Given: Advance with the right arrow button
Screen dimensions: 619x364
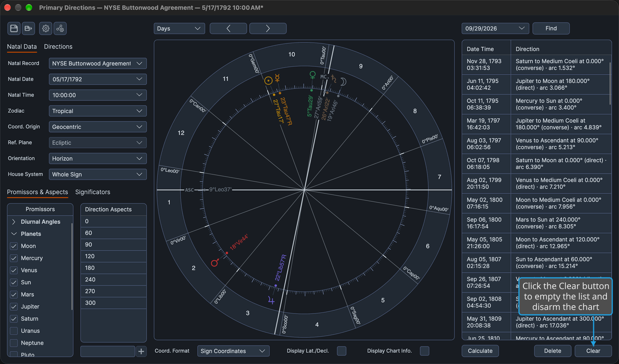Looking at the screenshot, I should [268, 28].
